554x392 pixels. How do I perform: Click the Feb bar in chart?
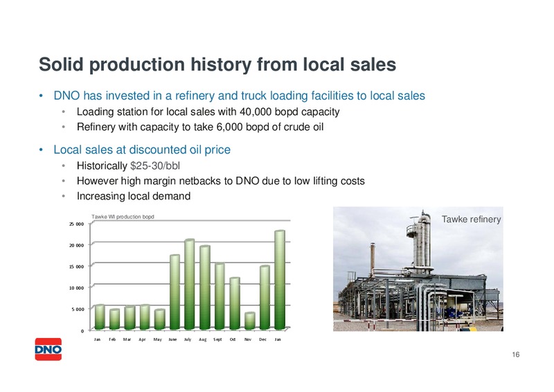[x=115, y=319]
